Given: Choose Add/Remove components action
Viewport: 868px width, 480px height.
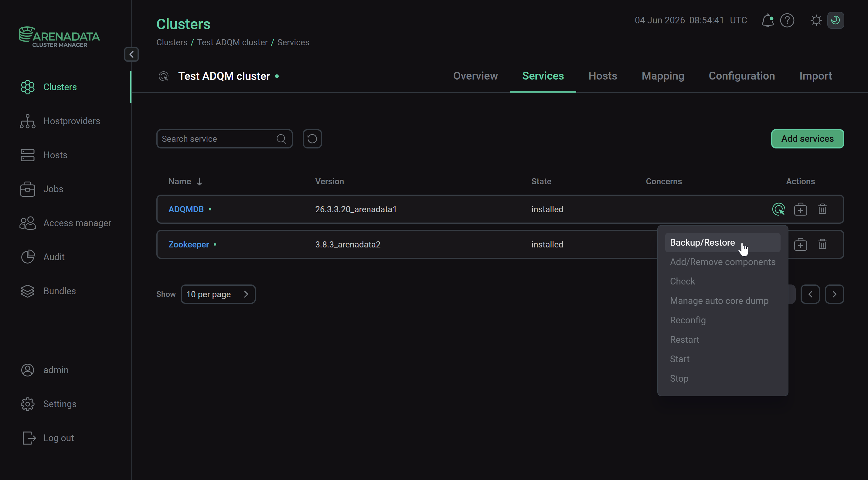Looking at the screenshot, I should [x=723, y=262].
